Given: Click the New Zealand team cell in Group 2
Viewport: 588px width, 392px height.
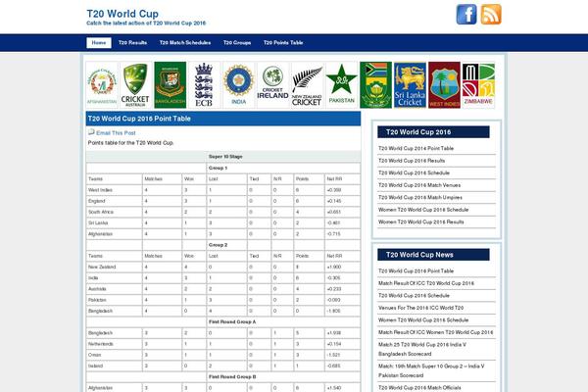Looking at the screenshot, I should click(115, 268).
